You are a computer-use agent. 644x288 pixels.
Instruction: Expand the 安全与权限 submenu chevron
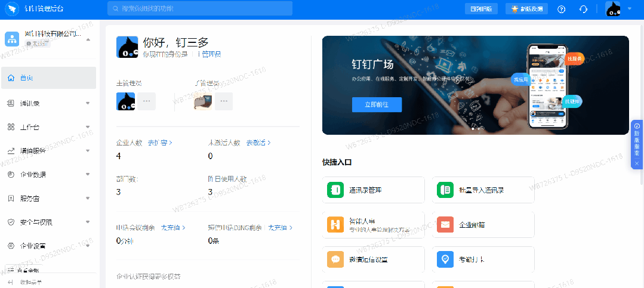point(88,222)
